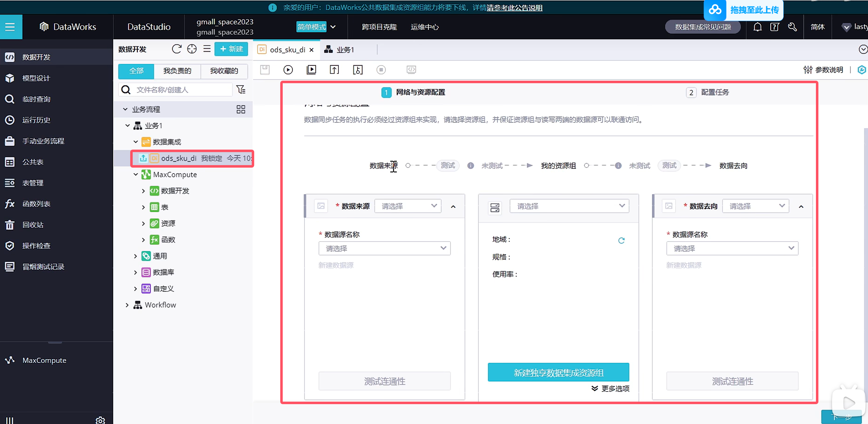Select the 全部 filter toggle

(x=136, y=71)
